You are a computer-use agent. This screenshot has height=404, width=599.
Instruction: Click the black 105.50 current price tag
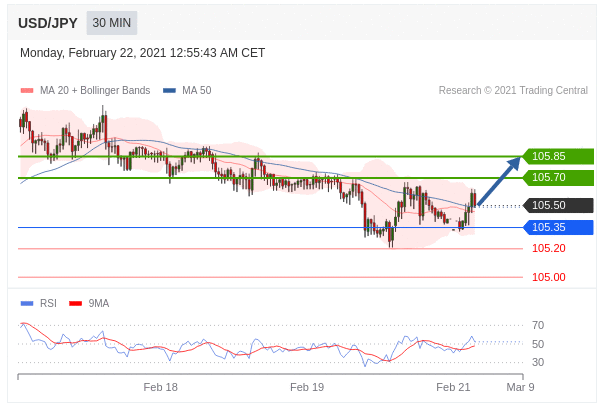(558, 205)
